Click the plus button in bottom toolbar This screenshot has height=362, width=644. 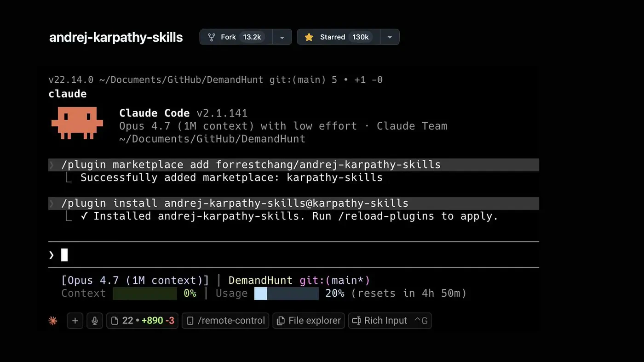coord(75,321)
